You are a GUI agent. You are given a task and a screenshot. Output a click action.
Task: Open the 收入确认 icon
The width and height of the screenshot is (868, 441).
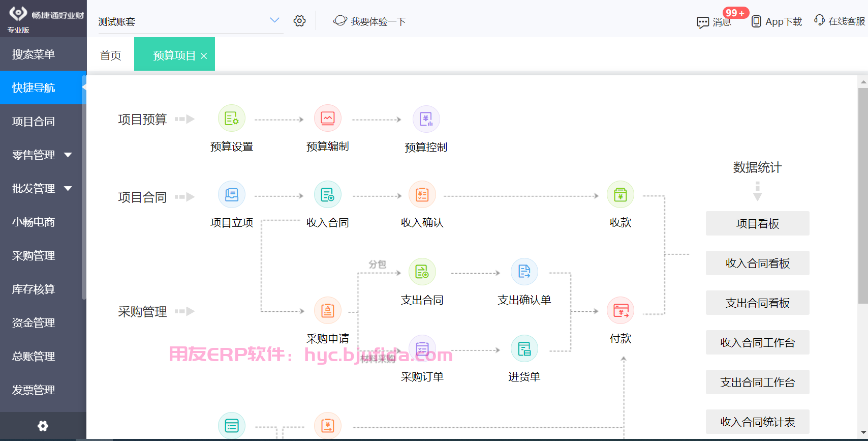pos(422,194)
